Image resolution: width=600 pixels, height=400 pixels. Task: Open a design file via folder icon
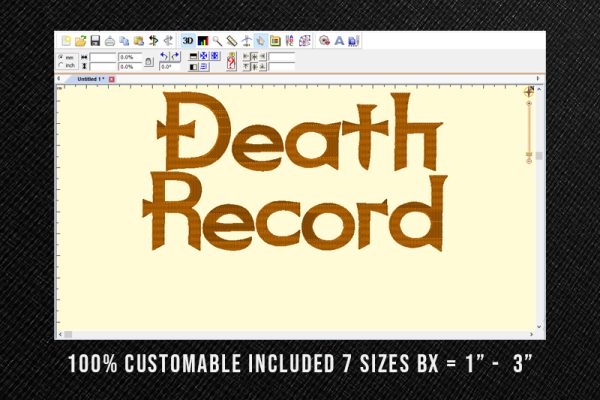(x=81, y=41)
